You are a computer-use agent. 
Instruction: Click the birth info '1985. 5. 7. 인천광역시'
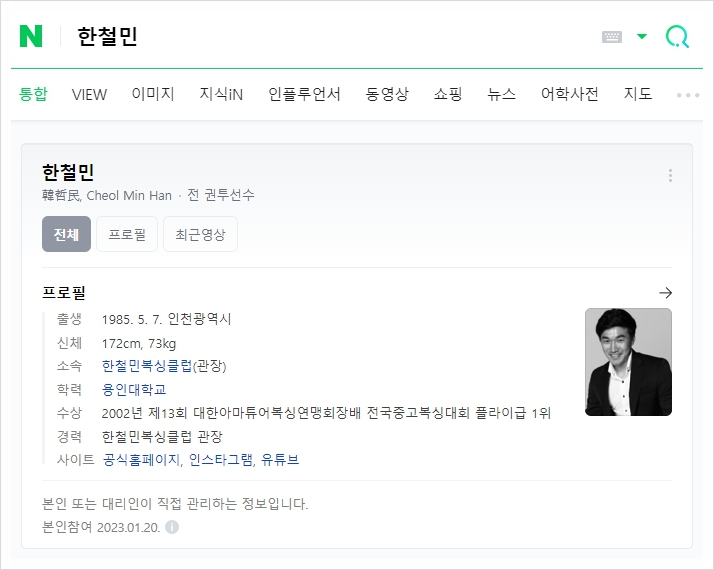(167, 319)
